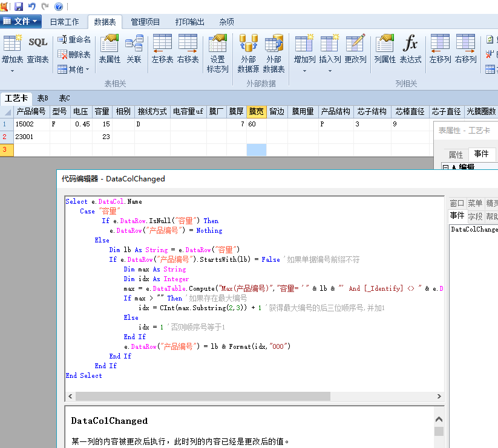Switch to 表C table tab
Image resolution: width=498 pixels, height=448 pixels.
pos(65,99)
